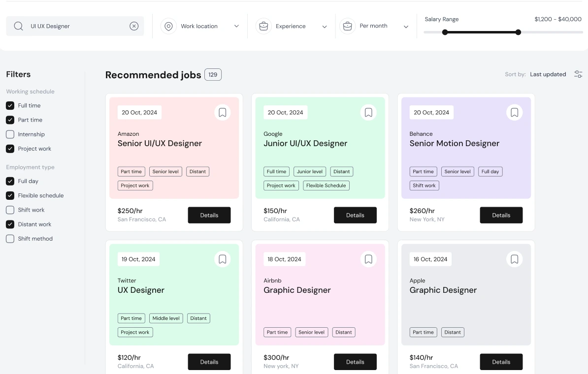The image size is (588, 374).
Task: View Details for the Behance job
Action: pos(501,215)
